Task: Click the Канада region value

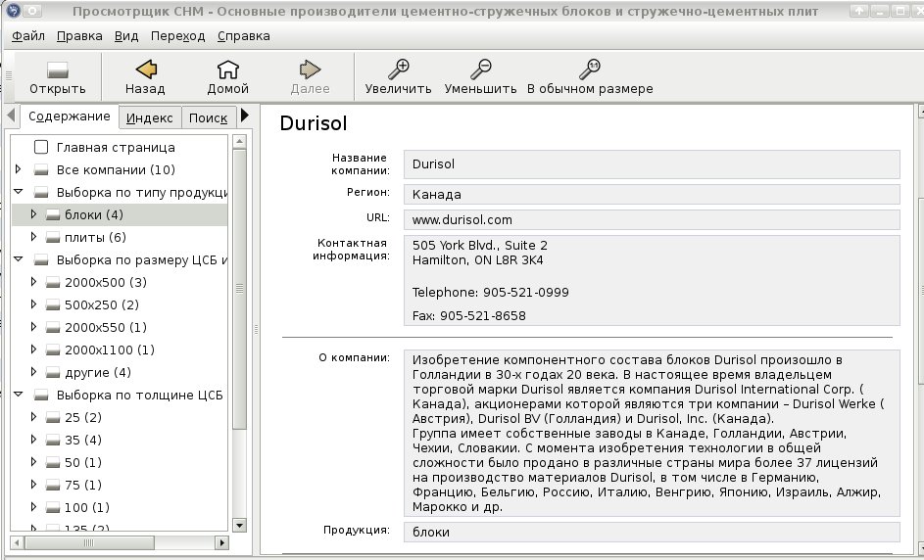Action: 437,195
